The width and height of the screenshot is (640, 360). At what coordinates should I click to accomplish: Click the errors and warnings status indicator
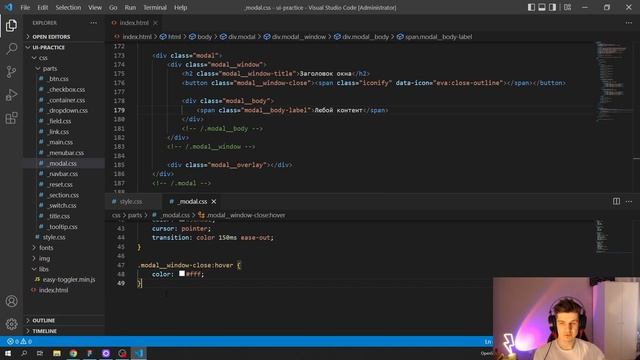pyautogui.click(x=19, y=341)
